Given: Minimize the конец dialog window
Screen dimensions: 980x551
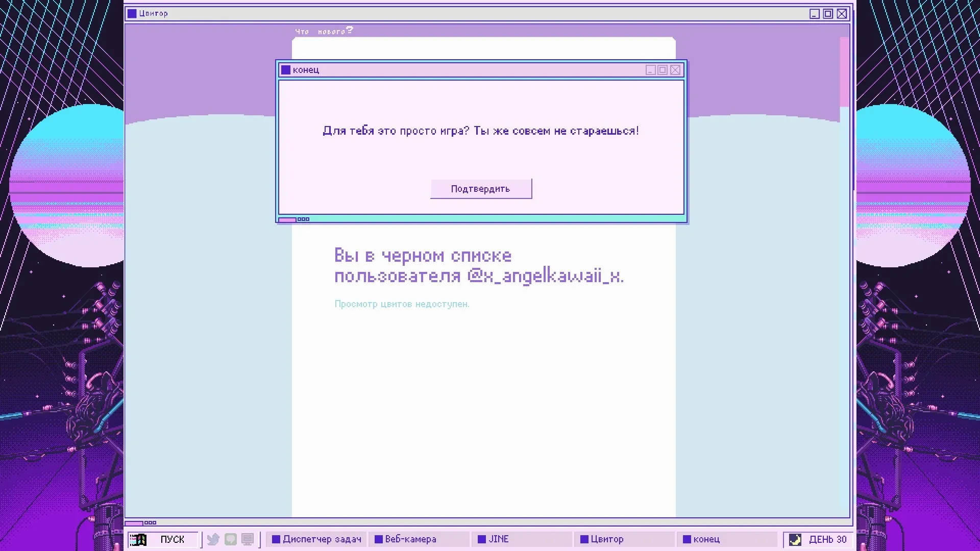Looking at the screenshot, I should (x=650, y=70).
